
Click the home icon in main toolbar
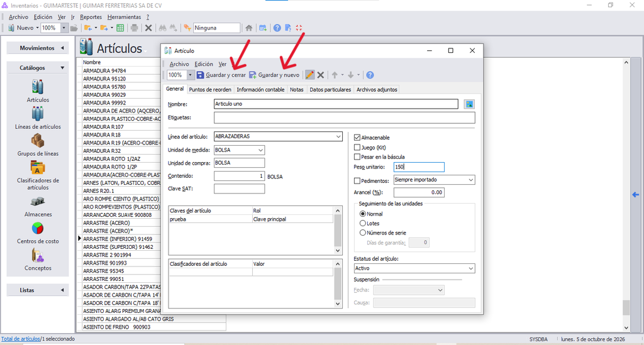click(x=249, y=28)
